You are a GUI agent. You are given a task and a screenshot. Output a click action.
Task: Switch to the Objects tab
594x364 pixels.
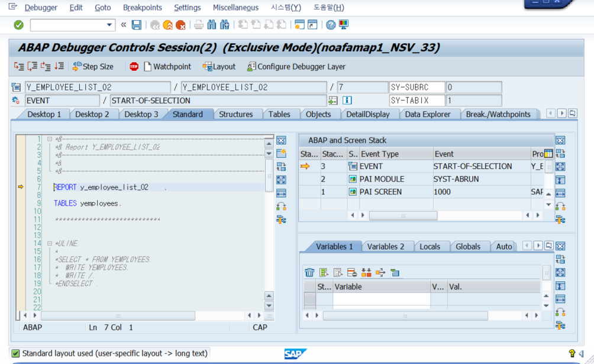coord(318,114)
